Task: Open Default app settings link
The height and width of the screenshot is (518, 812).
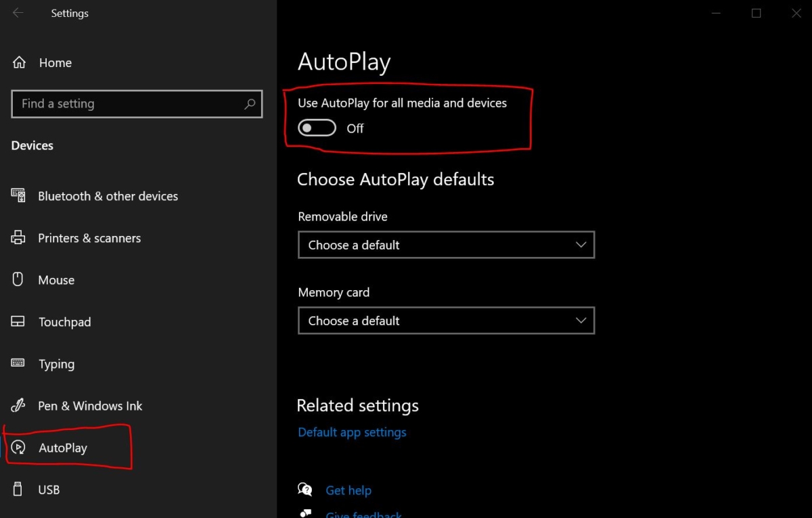Action: (x=352, y=431)
